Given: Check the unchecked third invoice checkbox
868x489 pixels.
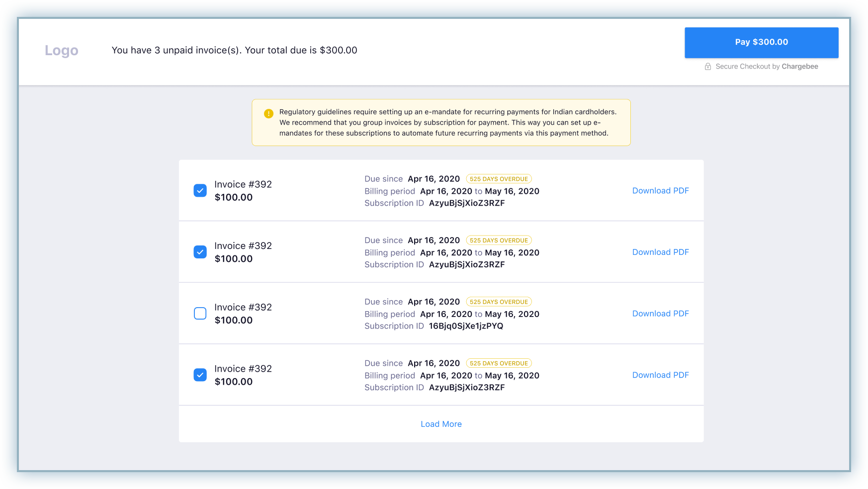Looking at the screenshot, I should pos(200,314).
